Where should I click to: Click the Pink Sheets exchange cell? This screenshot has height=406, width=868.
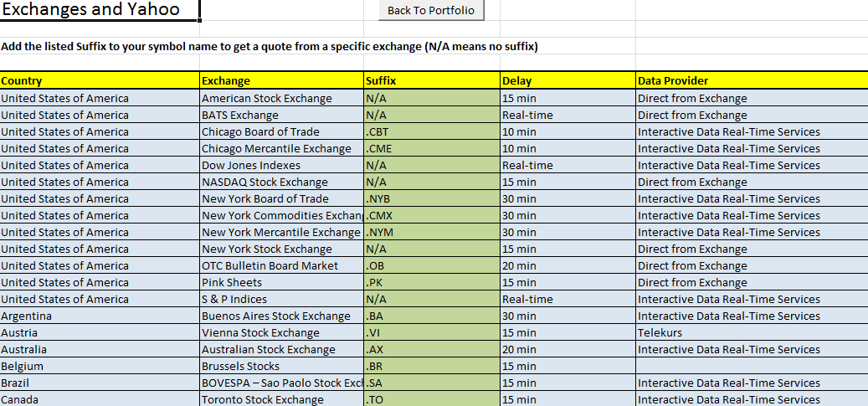[281, 282]
